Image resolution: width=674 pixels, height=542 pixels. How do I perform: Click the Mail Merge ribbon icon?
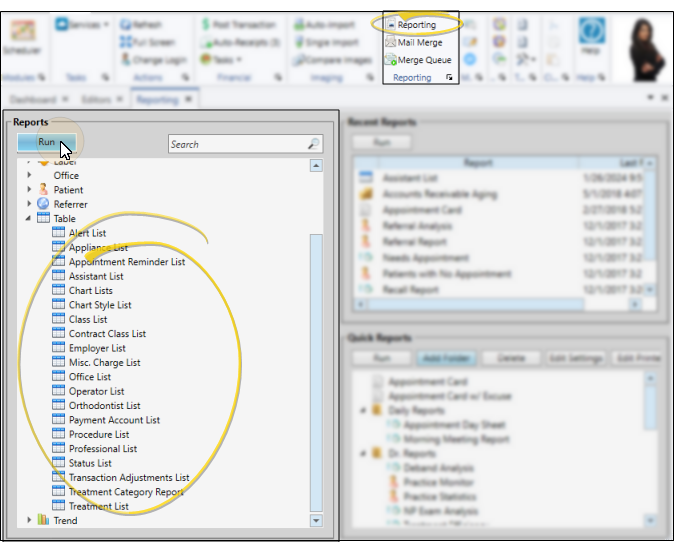[390, 43]
